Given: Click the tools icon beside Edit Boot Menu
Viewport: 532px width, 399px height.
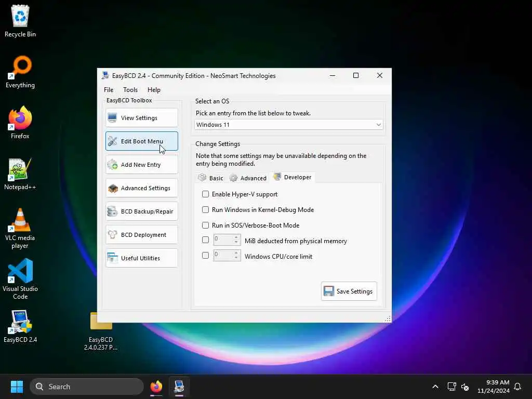Looking at the screenshot, I should point(112,141).
